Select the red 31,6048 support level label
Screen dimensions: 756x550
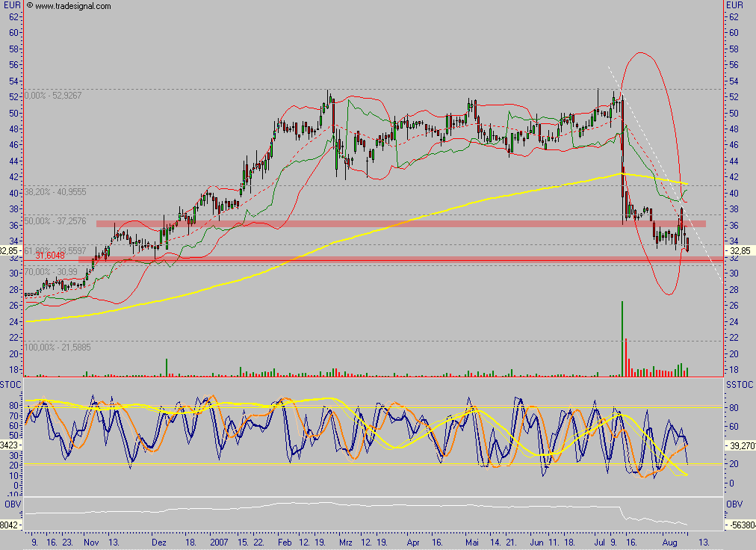pyautogui.click(x=49, y=256)
